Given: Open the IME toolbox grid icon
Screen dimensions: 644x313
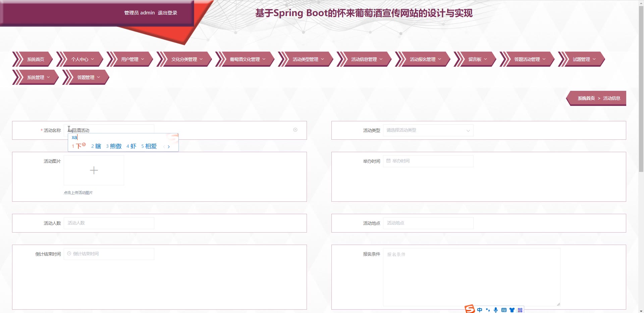Looking at the screenshot, I should point(520,310).
